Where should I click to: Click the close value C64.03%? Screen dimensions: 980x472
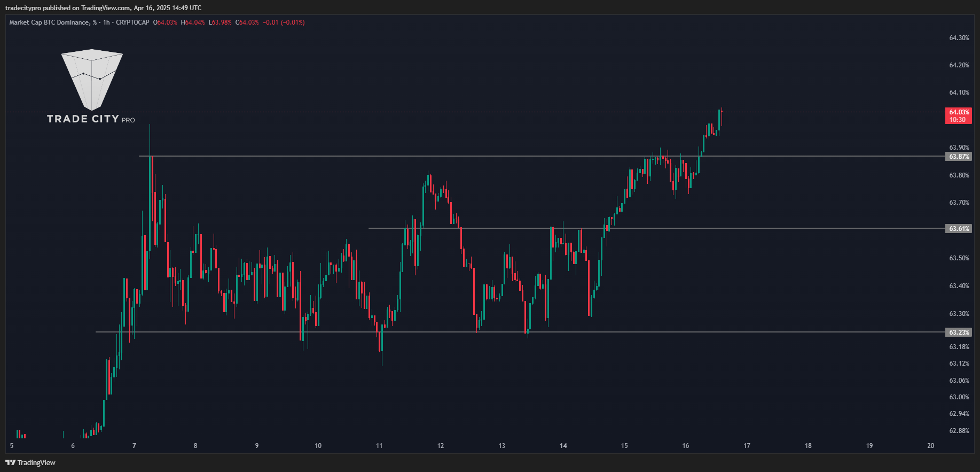click(x=247, y=22)
